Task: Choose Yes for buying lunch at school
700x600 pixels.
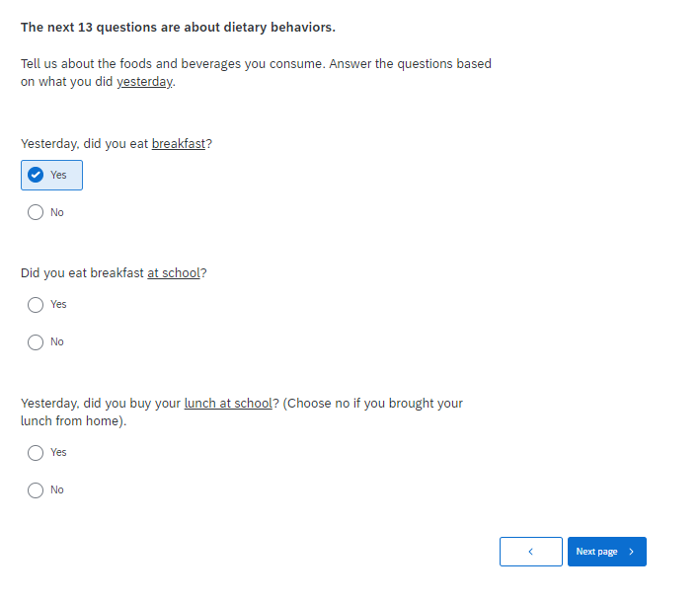Action: [36, 452]
